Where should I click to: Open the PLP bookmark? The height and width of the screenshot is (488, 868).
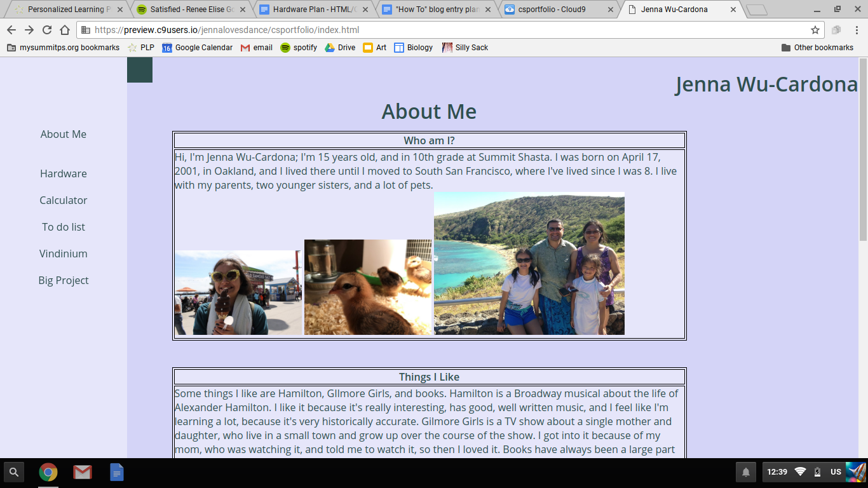[x=140, y=48]
